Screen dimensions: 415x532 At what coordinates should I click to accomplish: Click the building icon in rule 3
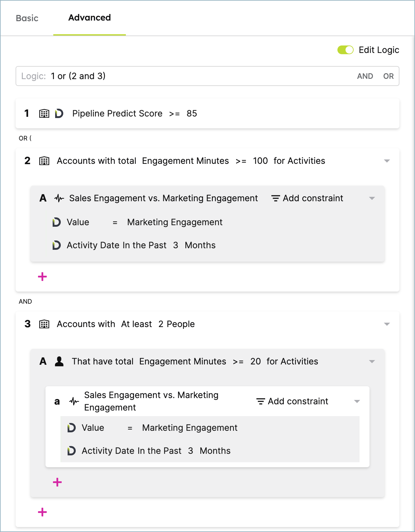44,324
